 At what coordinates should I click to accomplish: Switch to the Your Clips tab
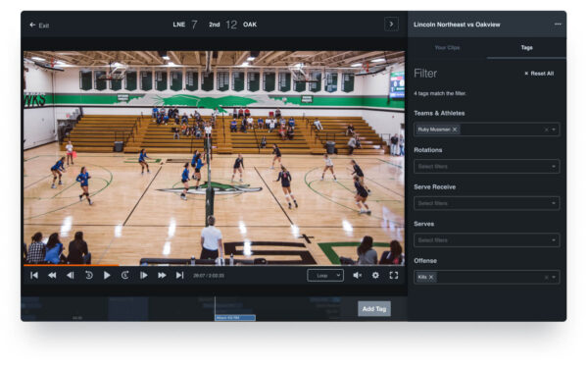(447, 48)
